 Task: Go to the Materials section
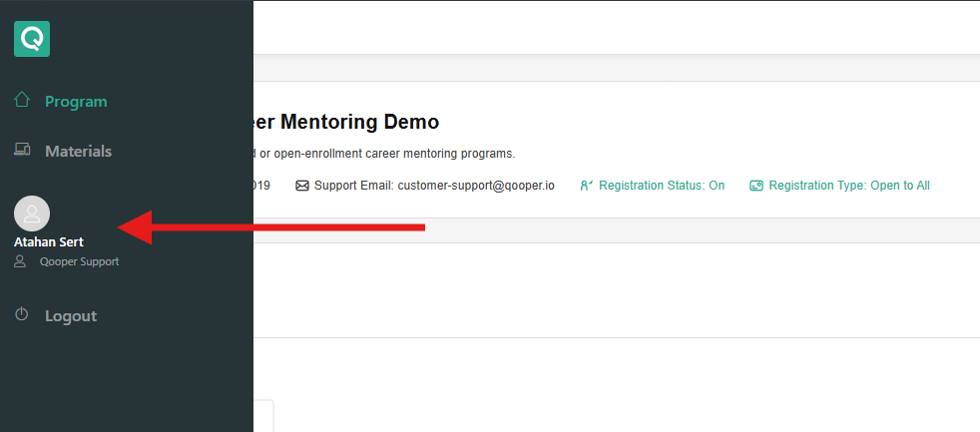78,152
